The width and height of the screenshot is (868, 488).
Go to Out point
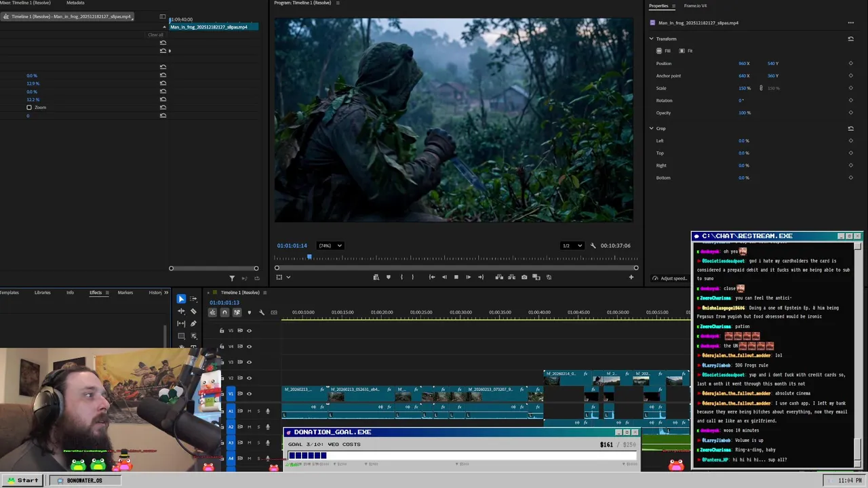pos(481,277)
